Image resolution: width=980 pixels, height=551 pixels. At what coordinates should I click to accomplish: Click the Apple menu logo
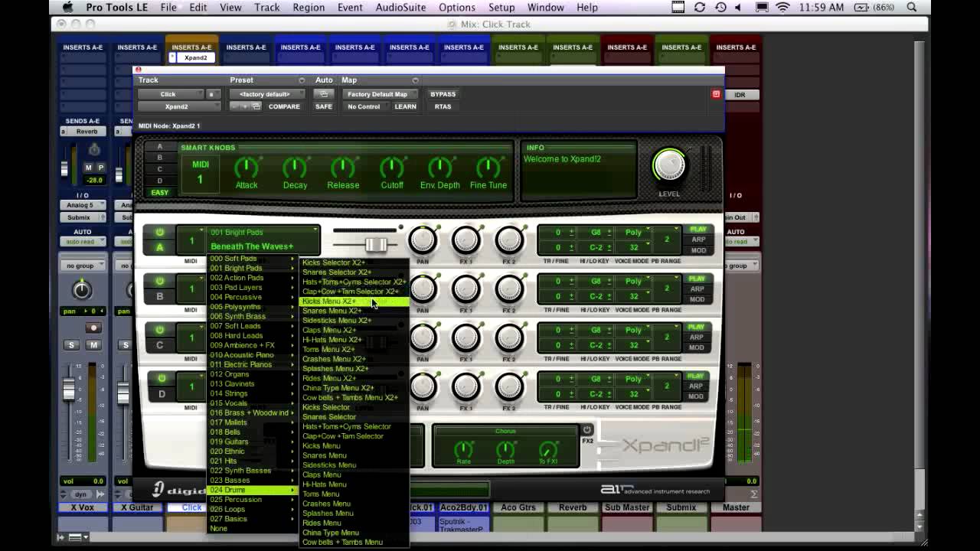(67, 8)
